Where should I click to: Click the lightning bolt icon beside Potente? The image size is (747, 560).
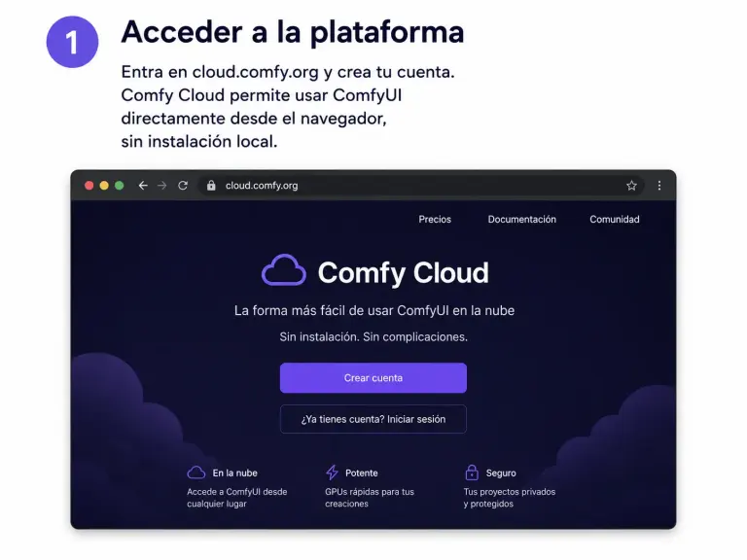point(332,472)
